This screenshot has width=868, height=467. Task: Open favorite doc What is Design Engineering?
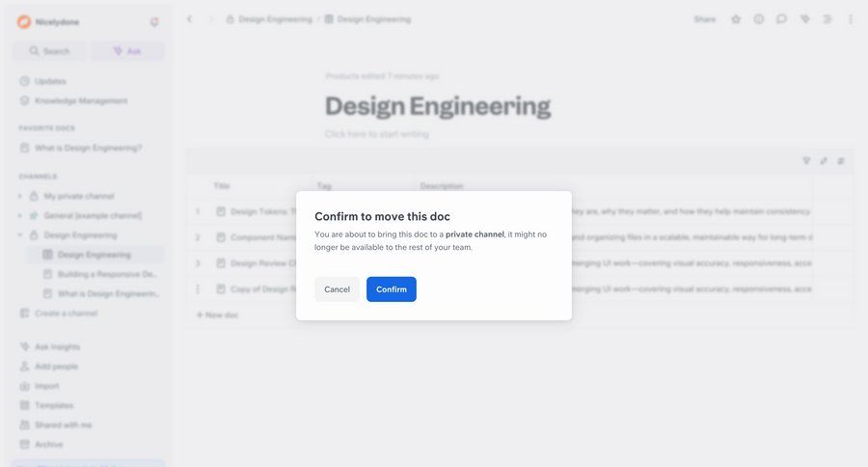(88, 148)
